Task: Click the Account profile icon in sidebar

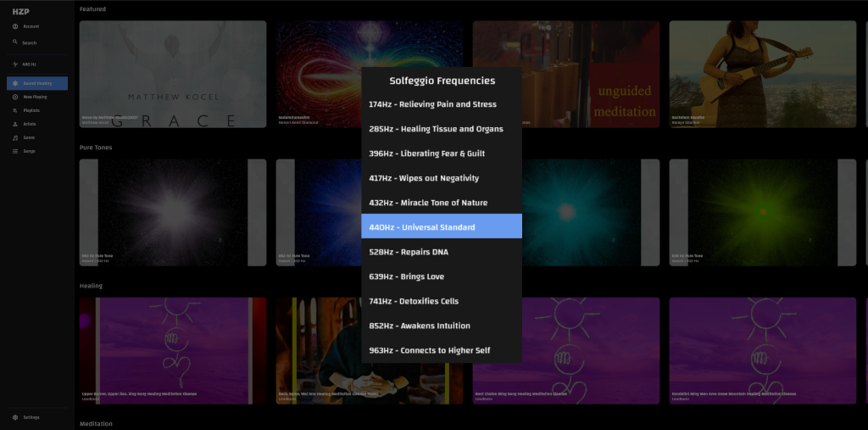Action: tap(15, 26)
